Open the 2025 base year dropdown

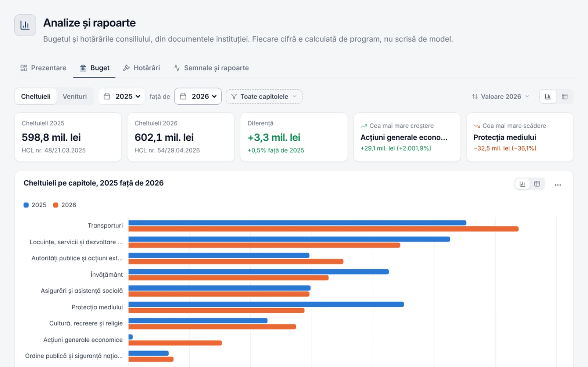122,96
